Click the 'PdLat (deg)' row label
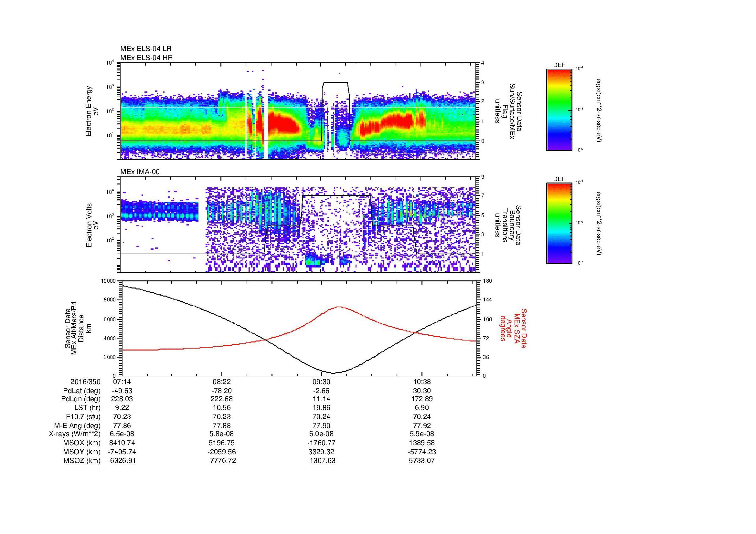756x534 pixels. tap(82, 391)
